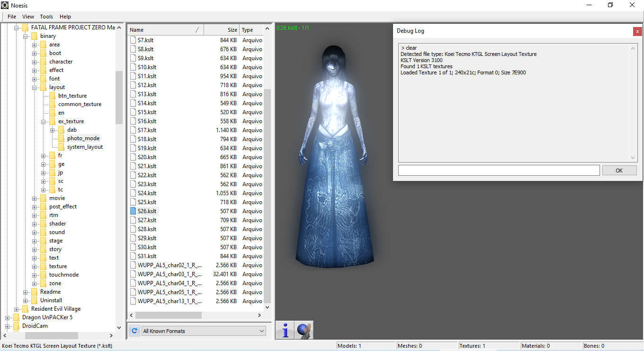Select WUPP_AL5_char13_1_R file

(170, 301)
